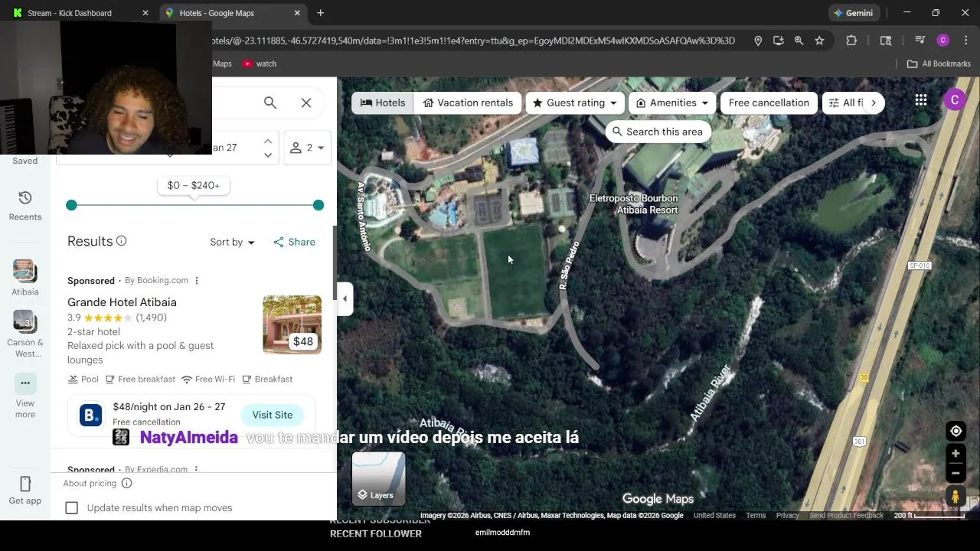Open the guests count dropdown
This screenshot has width=980, height=551.
308,148
